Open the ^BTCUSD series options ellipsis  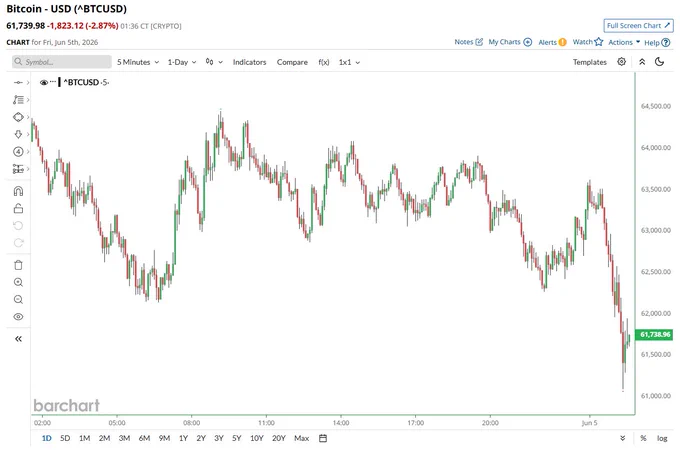[53, 82]
